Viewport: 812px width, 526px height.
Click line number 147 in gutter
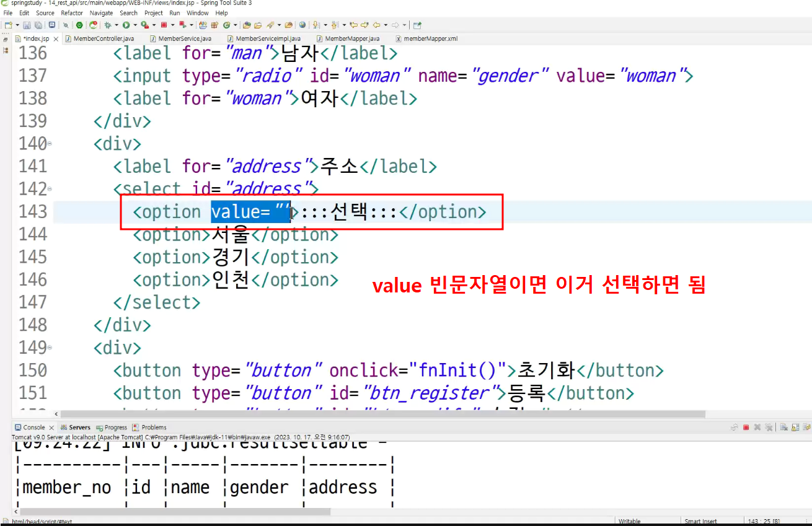pos(33,302)
